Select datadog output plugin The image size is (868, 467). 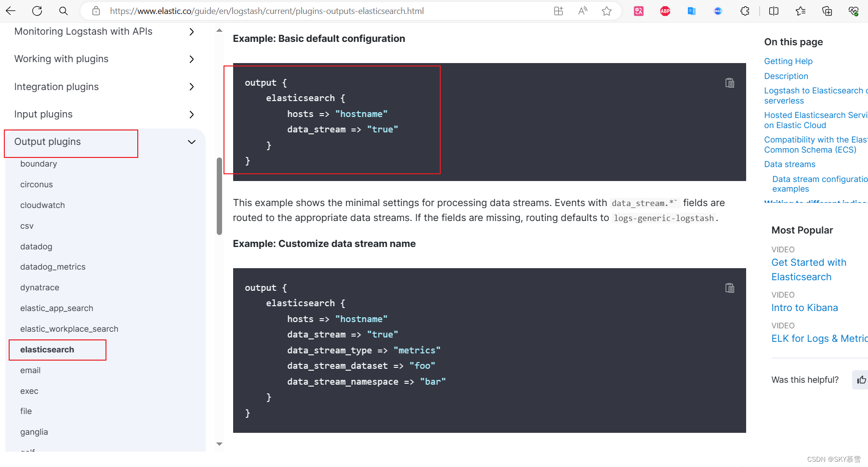pos(36,246)
